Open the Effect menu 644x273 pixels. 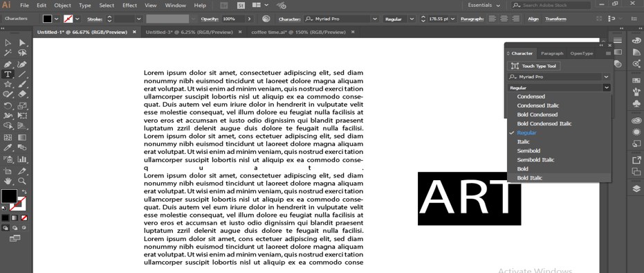coord(129,6)
